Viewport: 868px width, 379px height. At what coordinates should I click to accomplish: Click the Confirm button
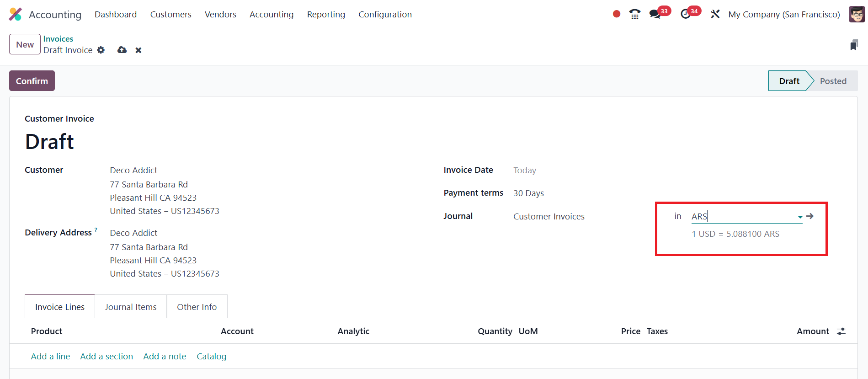tap(32, 81)
